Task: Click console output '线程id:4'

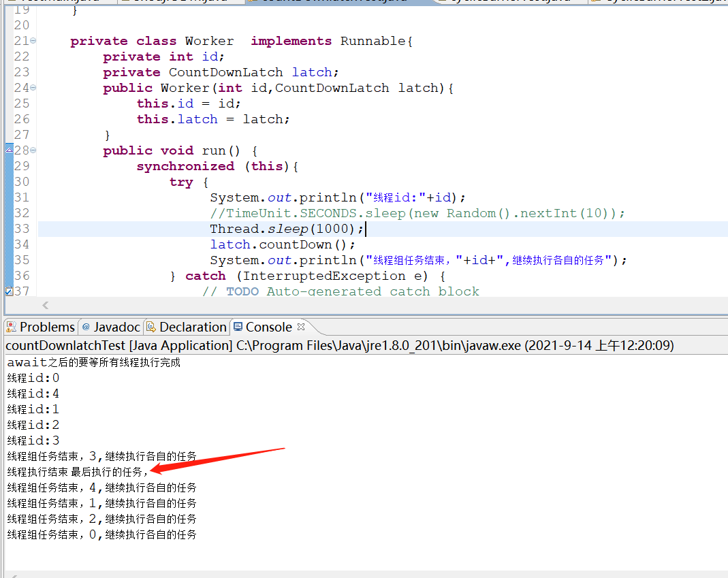Action: [33, 394]
